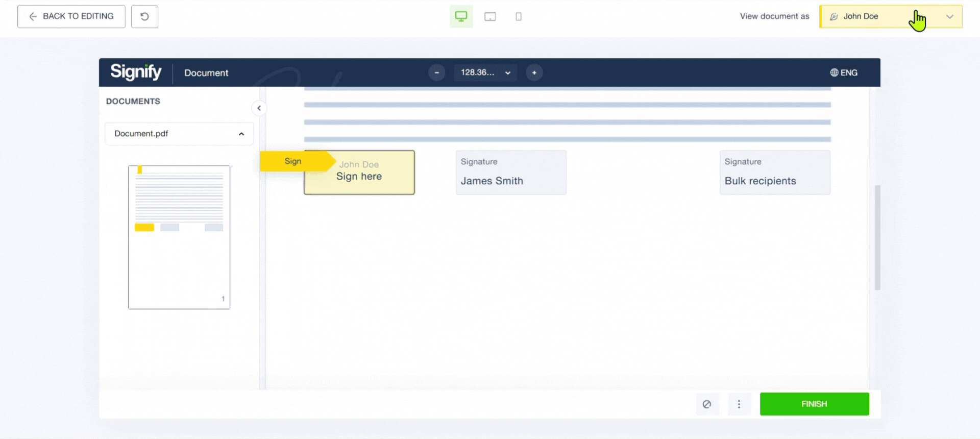Zoom out with the minus button
The width and height of the screenshot is (980, 439).
coord(436,72)
